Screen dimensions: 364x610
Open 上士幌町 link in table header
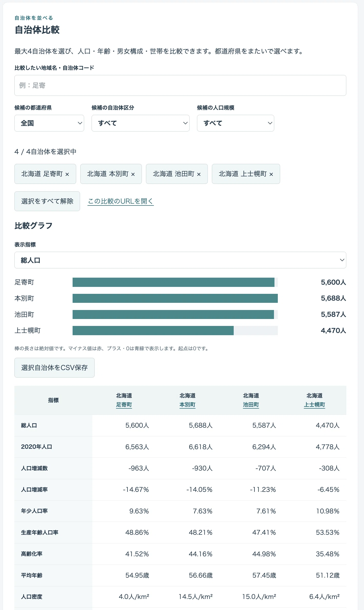pos(314,405)
